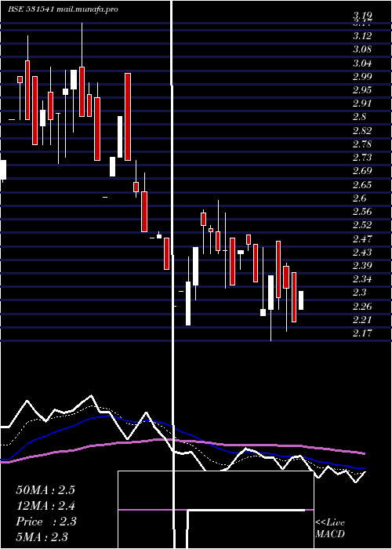Click the white-outlined MACD panel box
Viewport: 392px width, 549px height.
(216, 510)
